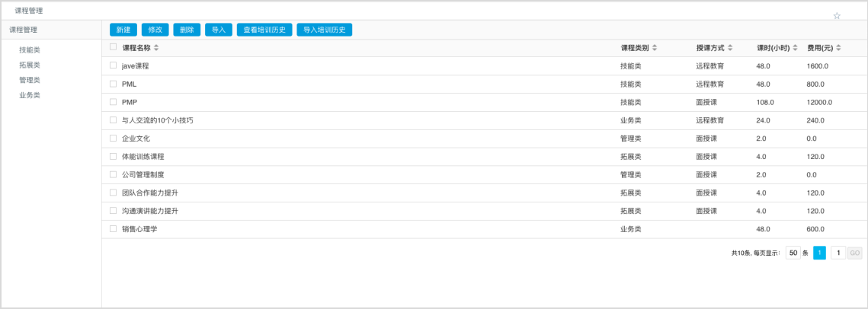Click the 删除 button
The image size is (868, 309).
[x=186, y=30]
